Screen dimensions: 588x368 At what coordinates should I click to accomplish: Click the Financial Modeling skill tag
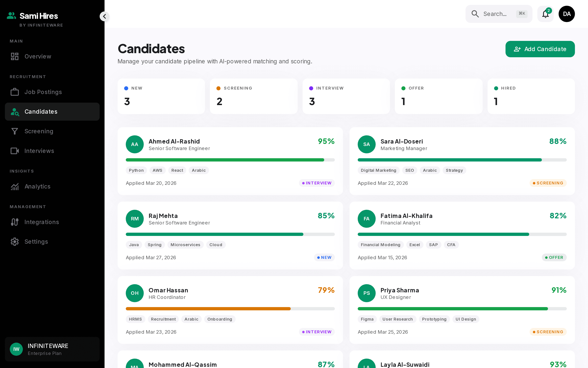[381, 245]
